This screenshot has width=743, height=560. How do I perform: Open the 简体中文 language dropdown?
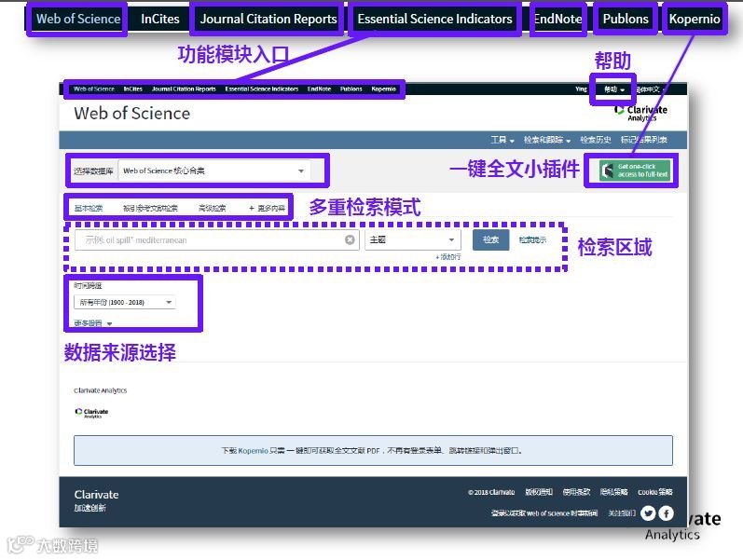(650, 89)
